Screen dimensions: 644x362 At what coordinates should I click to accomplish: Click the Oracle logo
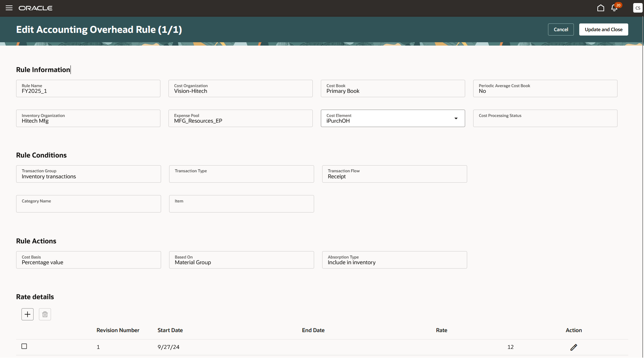[36, 8]
